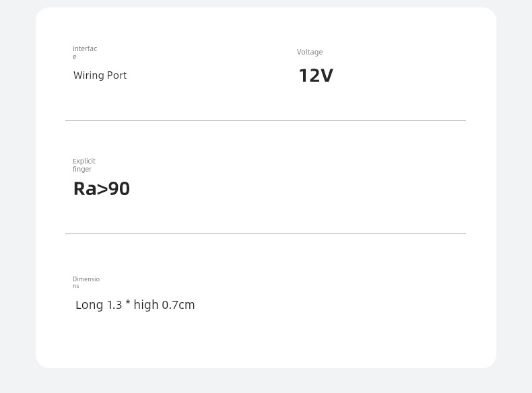This screenshot has height=393, width=532.
Task: Click the number "90" in Ra>90
Action: (119, 188)
